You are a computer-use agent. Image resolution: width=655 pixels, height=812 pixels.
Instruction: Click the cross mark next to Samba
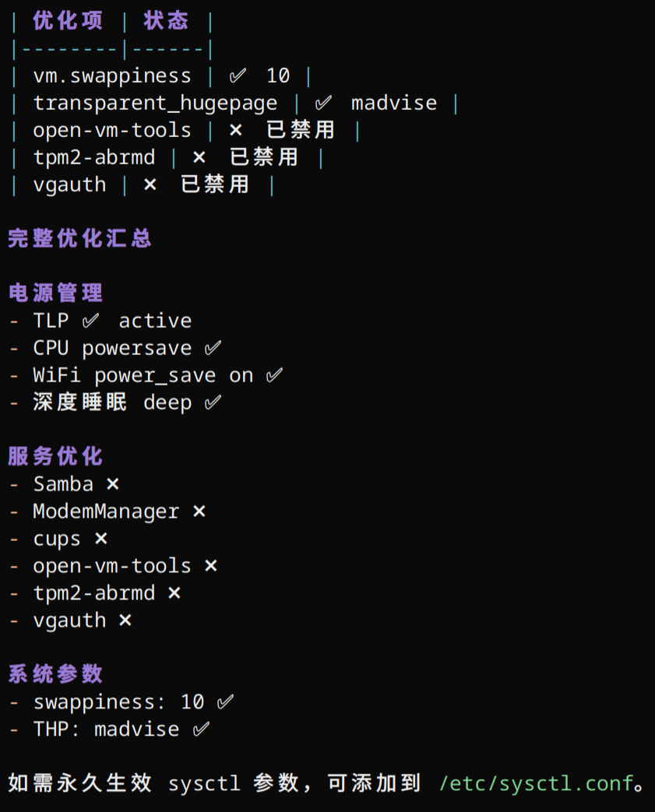113,484
